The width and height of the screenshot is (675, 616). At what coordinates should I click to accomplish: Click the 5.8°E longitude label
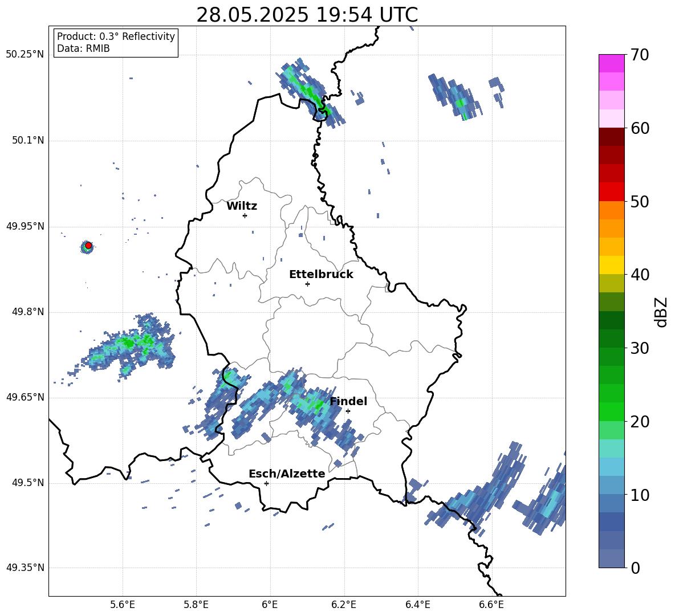(196, 605)
